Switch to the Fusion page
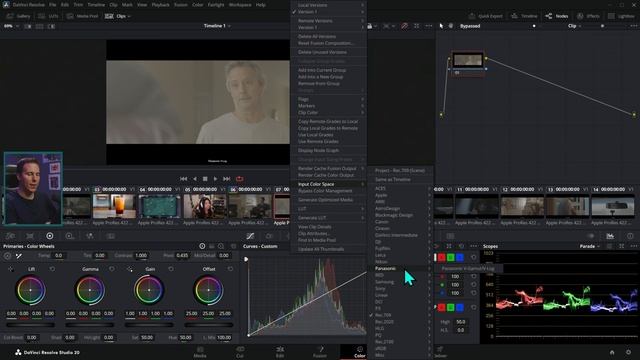Viewport: 640px width, 360px height. (320, 352)
